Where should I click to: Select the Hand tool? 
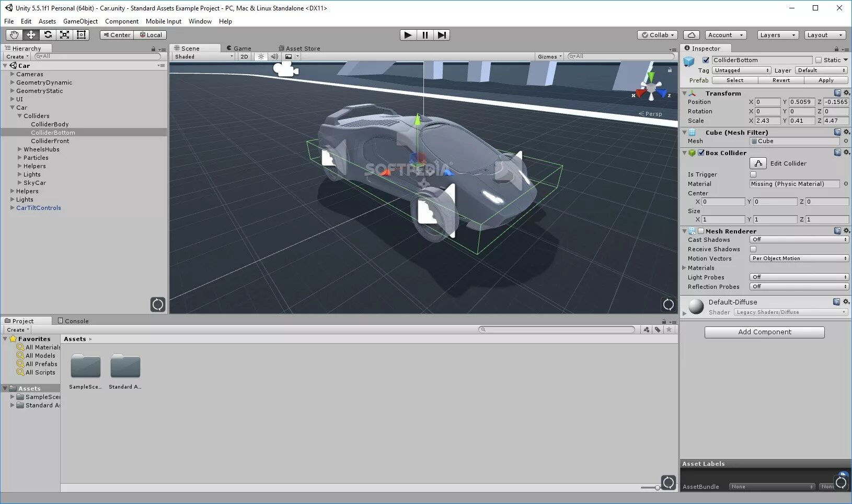click(x=14, y=35)
